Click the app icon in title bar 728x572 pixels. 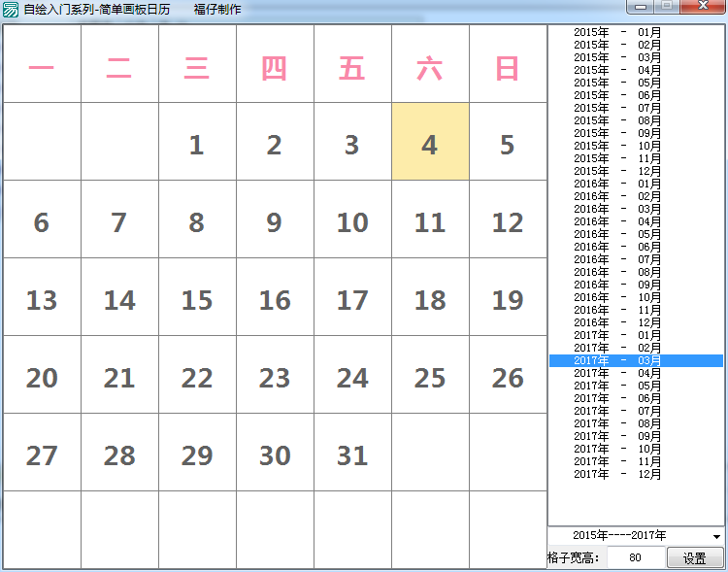(11, 10)
